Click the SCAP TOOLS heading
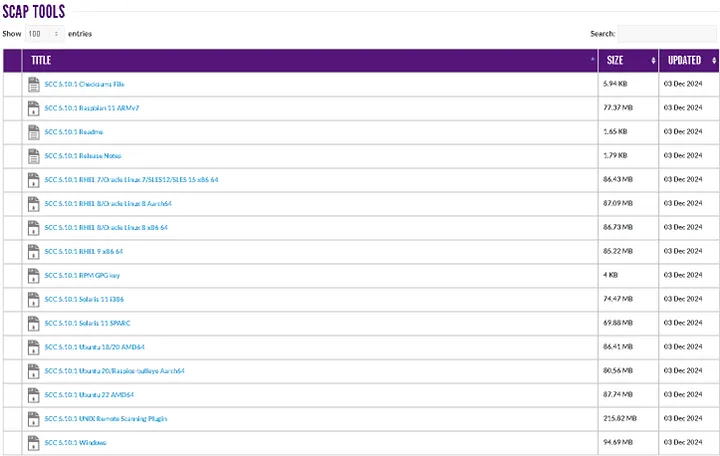 (34, 11)
